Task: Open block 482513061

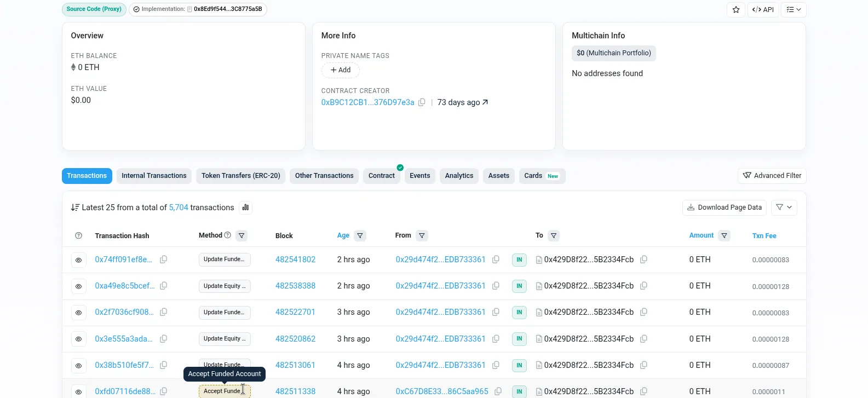Action: pos(295,365)
